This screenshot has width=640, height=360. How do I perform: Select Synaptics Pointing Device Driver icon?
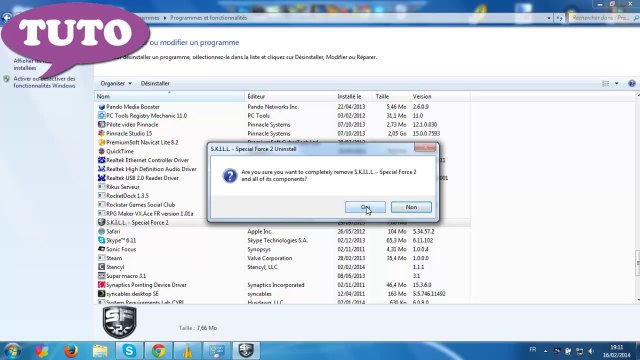[102, 285]
